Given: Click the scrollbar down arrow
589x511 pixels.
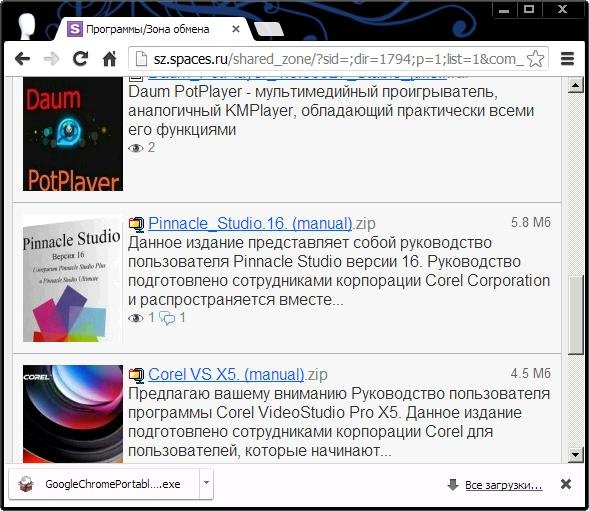Looking at the screenshot, I should pos(575,455).
